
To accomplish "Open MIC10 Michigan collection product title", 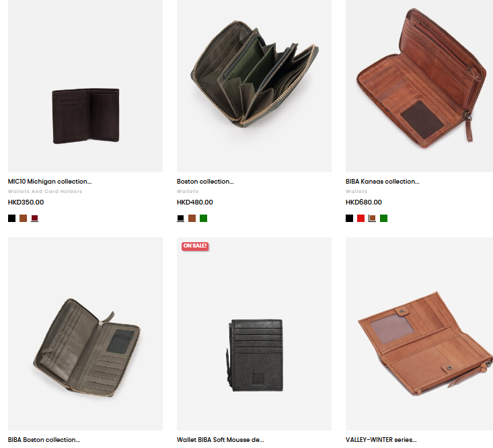I will point(50,182).
